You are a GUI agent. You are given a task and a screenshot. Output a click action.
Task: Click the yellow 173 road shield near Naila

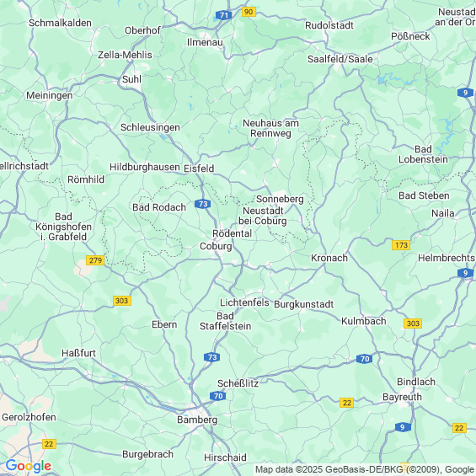(x=401, y=245)
